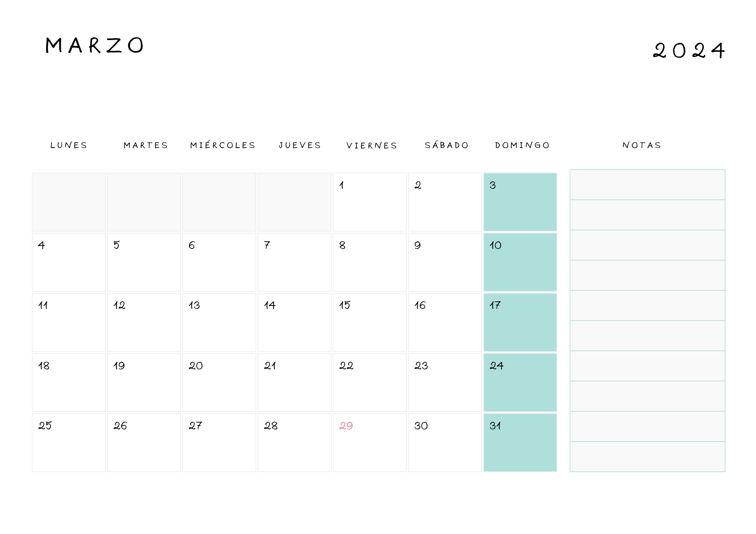Click the first notes line
The image size is (756, 534).
(647, 185)
